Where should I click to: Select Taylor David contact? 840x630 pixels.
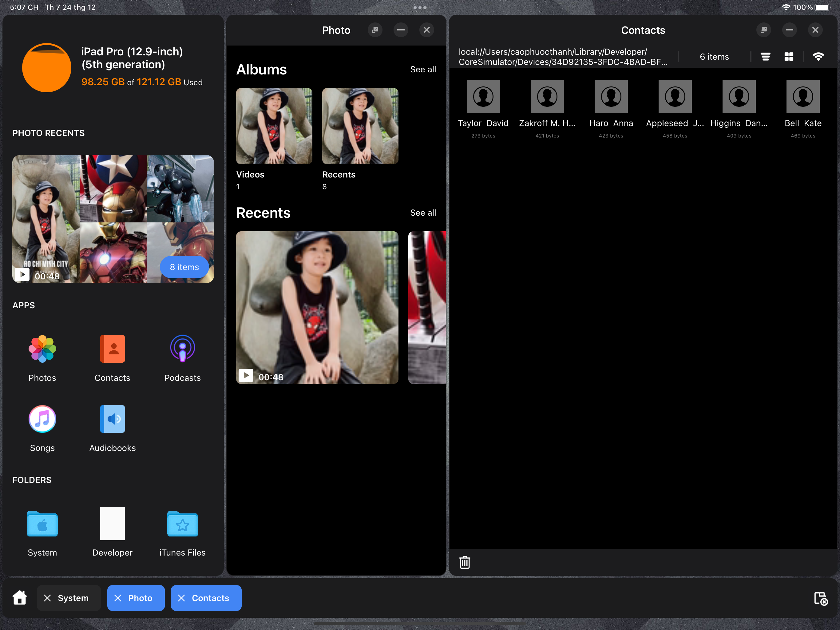tap(483, 109)
